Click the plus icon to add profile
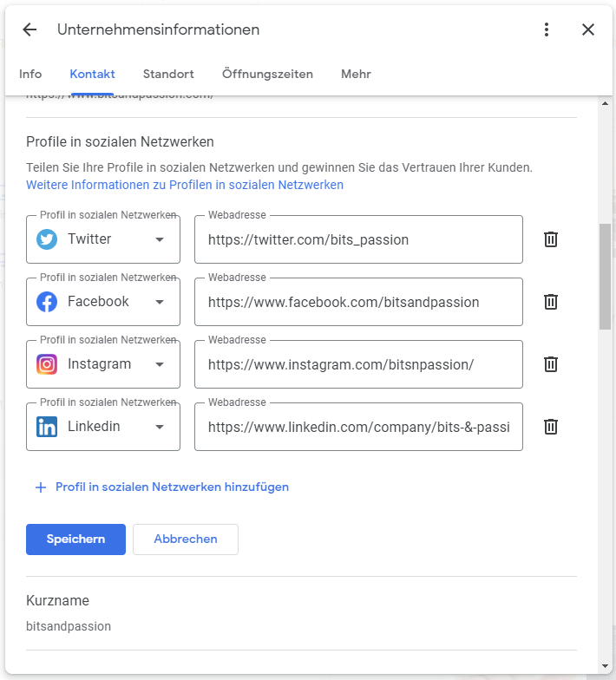This screenshot has width=616, height=680. point(40,487)
